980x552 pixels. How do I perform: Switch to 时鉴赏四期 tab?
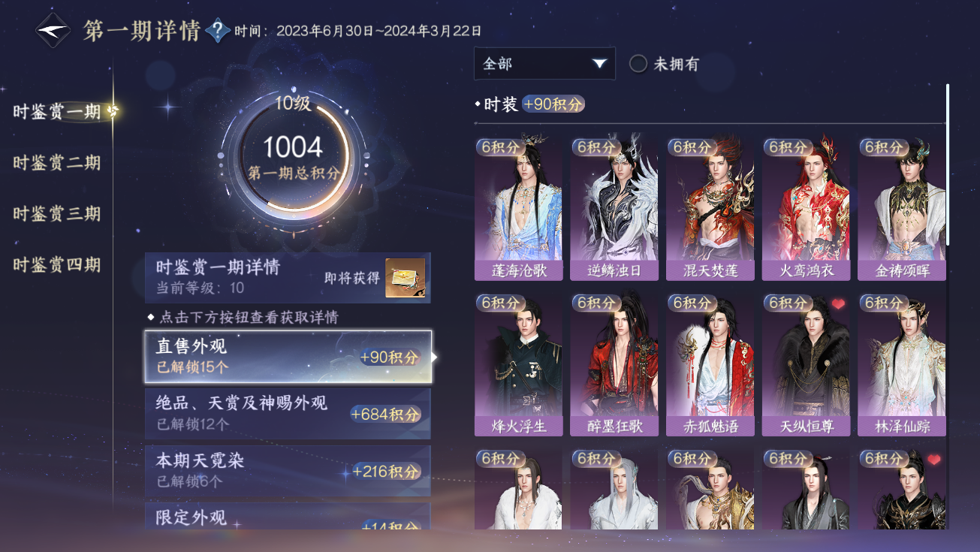point(57,265)
